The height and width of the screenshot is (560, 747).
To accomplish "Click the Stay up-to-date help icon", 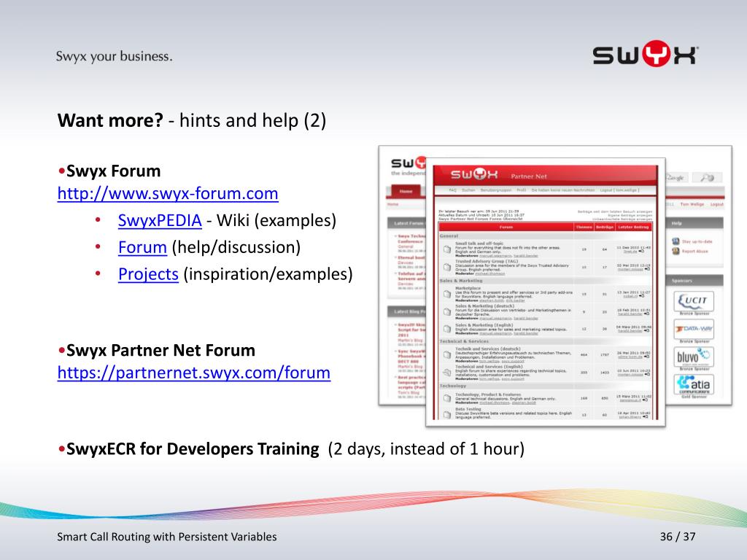I will tap(676, 241).
